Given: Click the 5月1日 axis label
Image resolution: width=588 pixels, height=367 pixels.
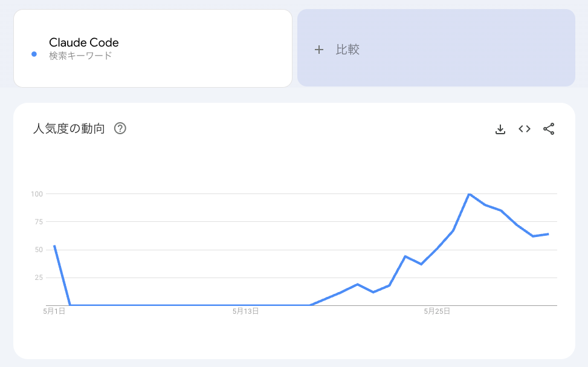Looking at the screenshot, I should point(54,311).
